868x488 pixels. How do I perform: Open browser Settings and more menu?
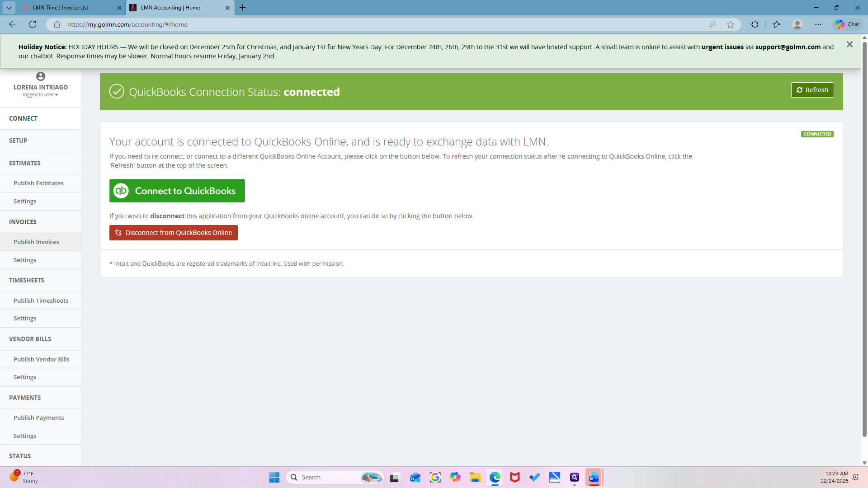818,24
